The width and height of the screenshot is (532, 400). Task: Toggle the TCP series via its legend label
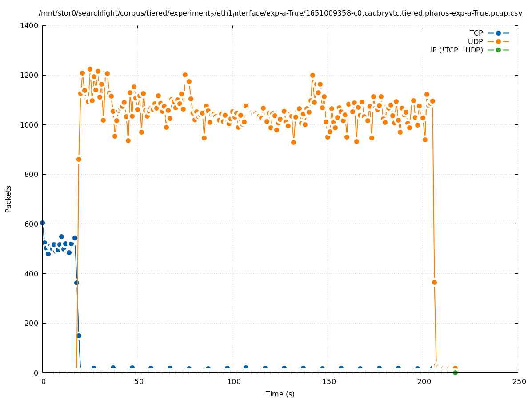tap(476, 33)
